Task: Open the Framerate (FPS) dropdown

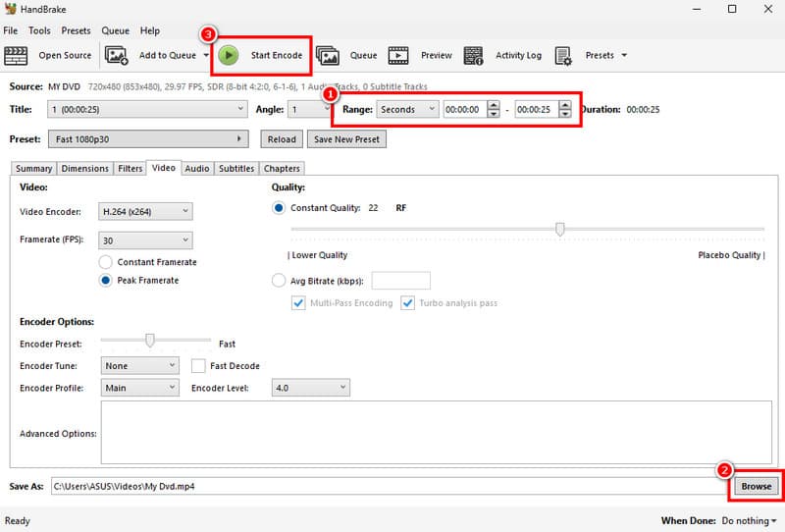Action: 146,240
